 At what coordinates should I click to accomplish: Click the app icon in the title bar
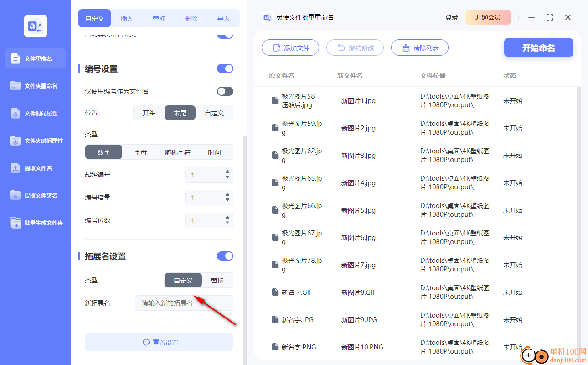click(268, 17)
